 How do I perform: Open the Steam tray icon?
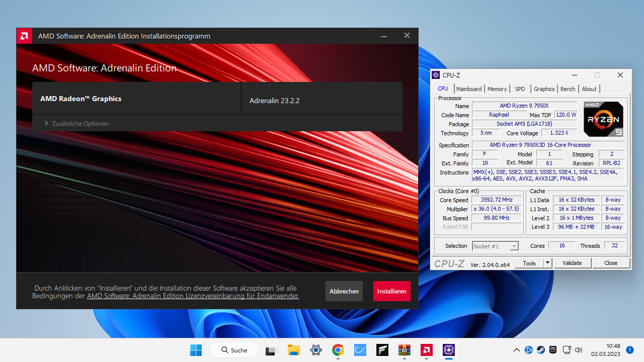pyautogui.click(x=540, y=350)
